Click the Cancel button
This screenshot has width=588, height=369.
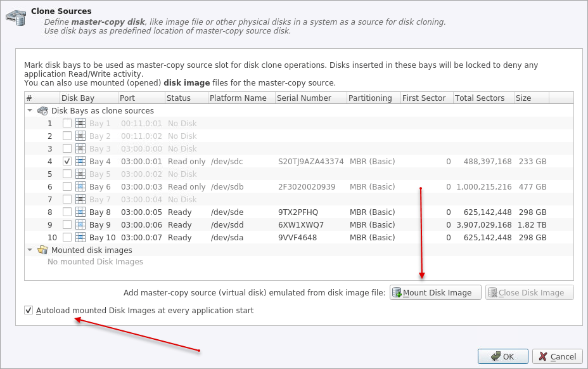[557, 356]
